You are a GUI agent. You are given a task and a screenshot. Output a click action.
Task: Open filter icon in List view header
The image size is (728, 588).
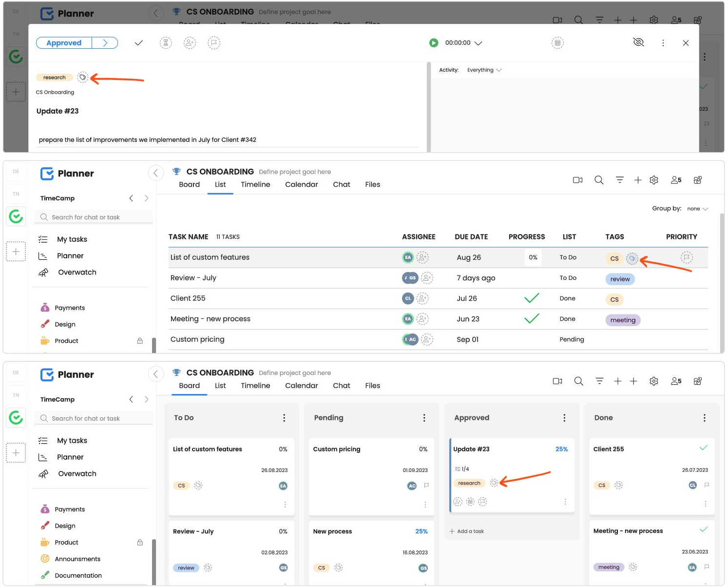[619, 180]
